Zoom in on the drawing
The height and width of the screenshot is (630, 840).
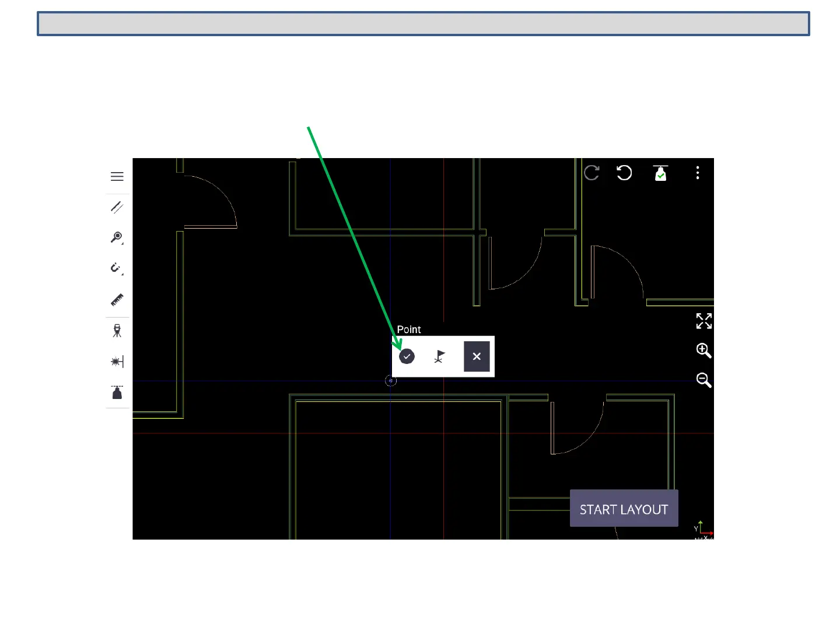coord(704,351)
